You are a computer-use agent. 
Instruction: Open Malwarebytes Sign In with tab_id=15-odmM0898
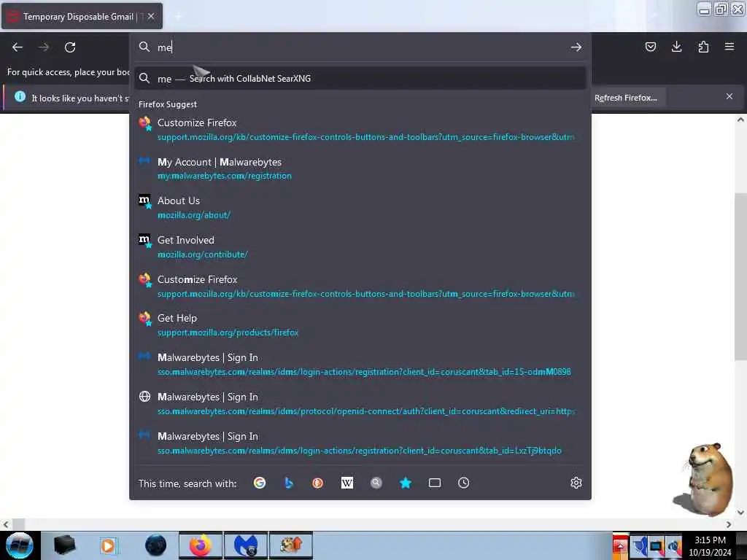[360, 365]
